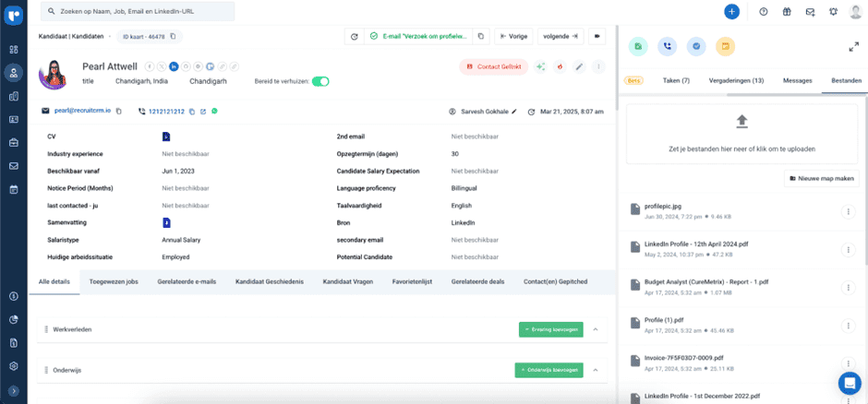Open options for Budget Analyst (CureMetrix) report

(x=848, y=288)
